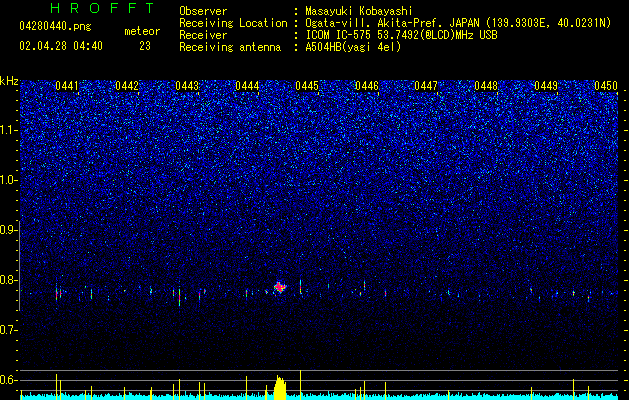Click the Receiving antenna label
This screenshot has width=629, height=400.
[x=230, y=47]
